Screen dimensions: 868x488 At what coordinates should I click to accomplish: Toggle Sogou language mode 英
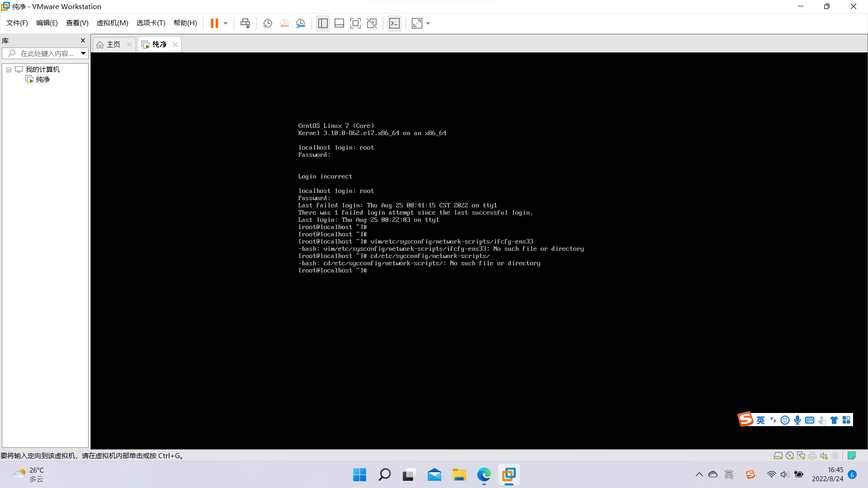[761, 420]
